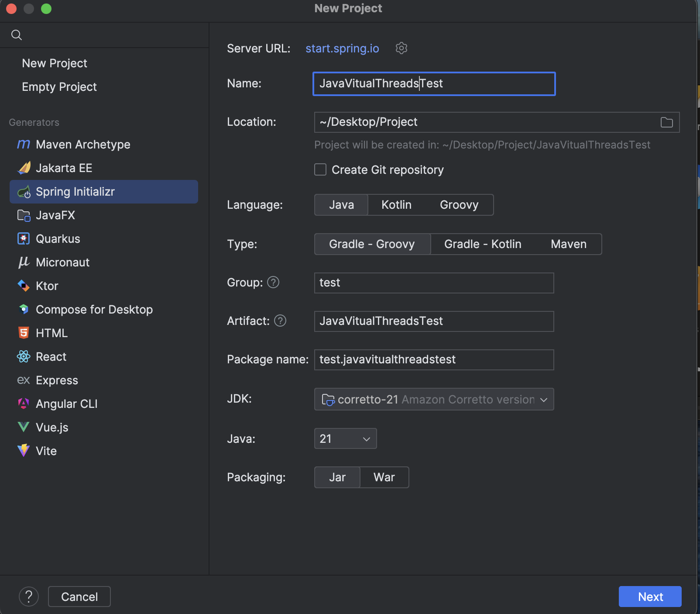The width and height of the screenshot is (700, 614).
Task: Open the JDK corretto-21 dropdown
Action: coord(434,399)
